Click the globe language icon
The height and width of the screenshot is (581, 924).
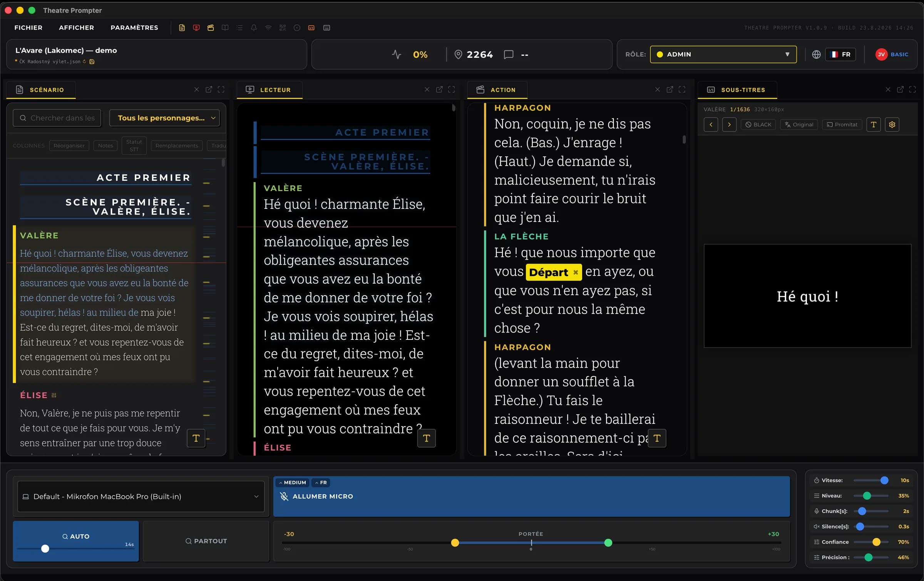[816, 54]
